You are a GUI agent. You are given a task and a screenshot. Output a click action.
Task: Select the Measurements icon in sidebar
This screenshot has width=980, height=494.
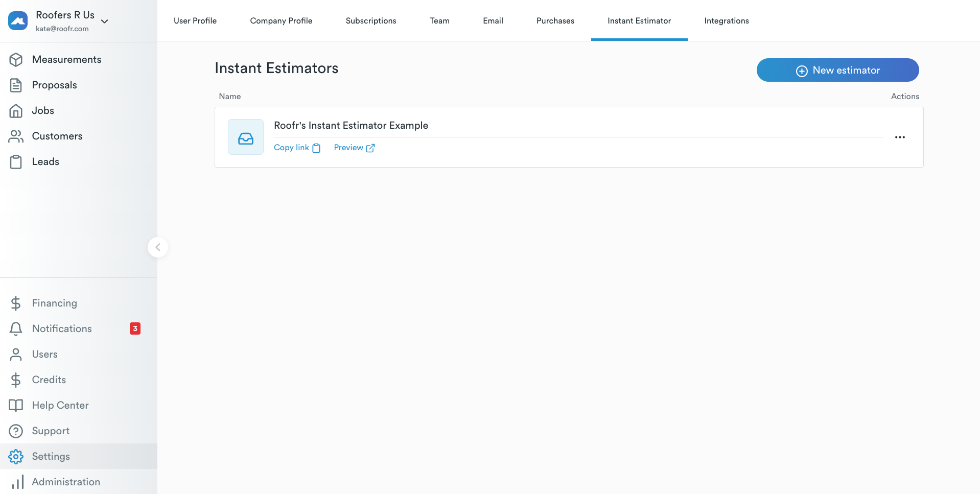point(16,59)
